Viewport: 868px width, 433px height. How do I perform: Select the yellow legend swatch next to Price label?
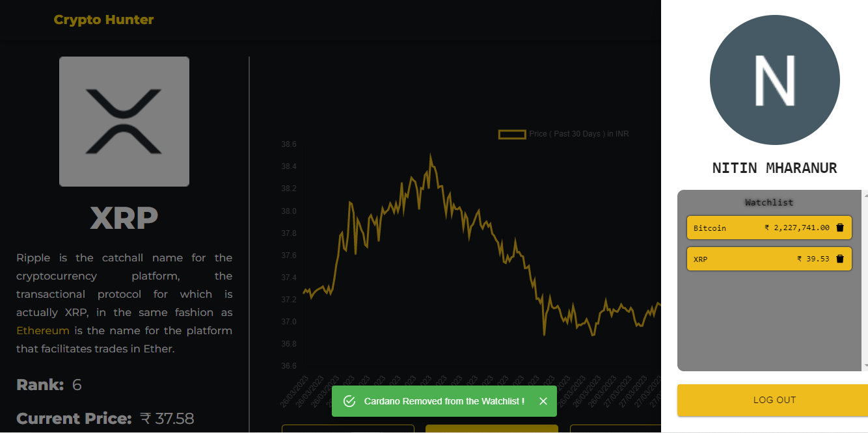click(x=512, y=134)
